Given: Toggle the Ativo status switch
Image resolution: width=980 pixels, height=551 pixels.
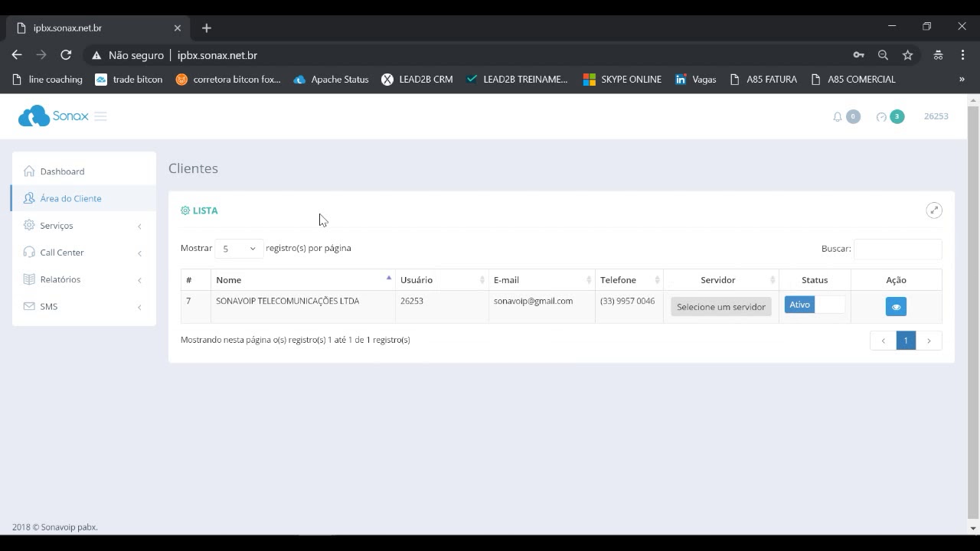Looking at the screenshot, I should click(815, 305).
